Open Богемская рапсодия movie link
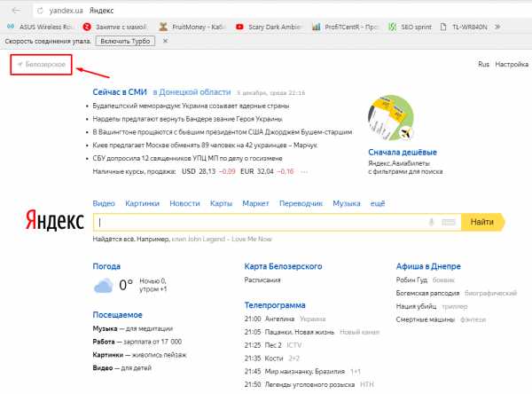This screenshot has height=394, width=532. [427, 293]
